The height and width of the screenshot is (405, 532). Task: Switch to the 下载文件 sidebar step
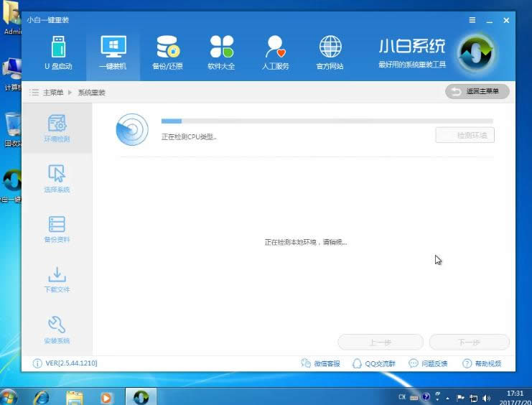tap(57, 279)
